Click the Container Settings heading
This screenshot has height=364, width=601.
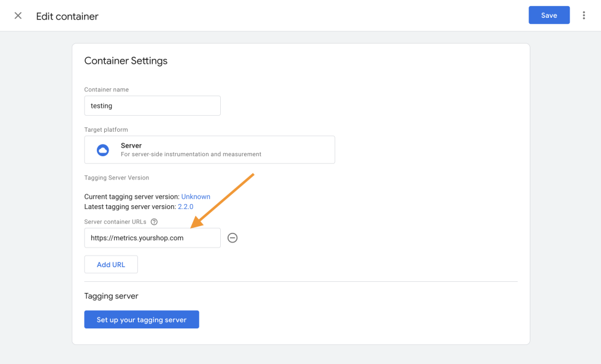pos(126,61)
